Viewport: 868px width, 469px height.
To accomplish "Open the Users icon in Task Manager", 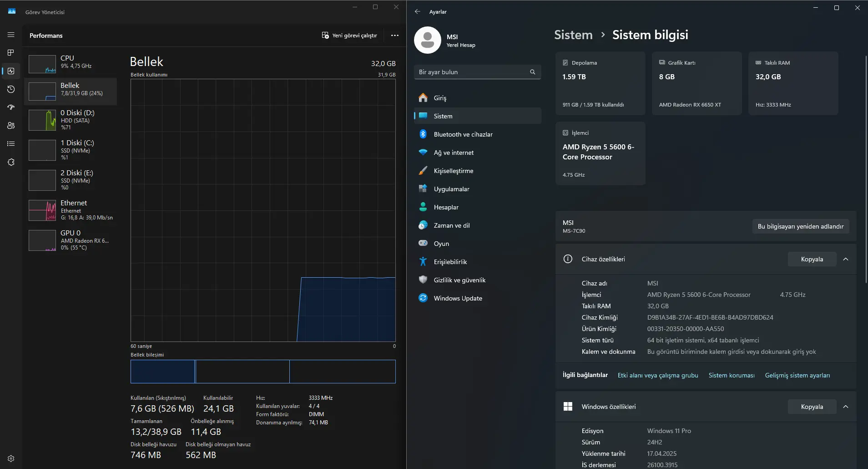I will point(11,126).
